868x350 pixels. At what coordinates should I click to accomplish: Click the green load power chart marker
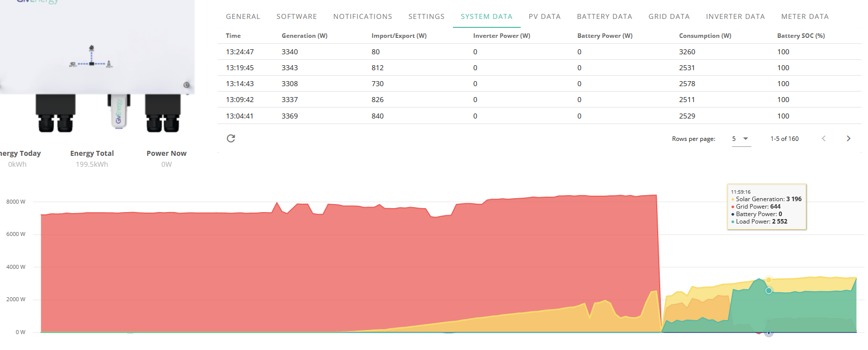point(769,291)
